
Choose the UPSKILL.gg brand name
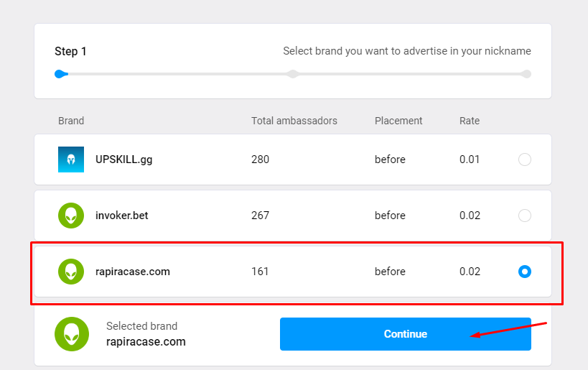[123, 159]
